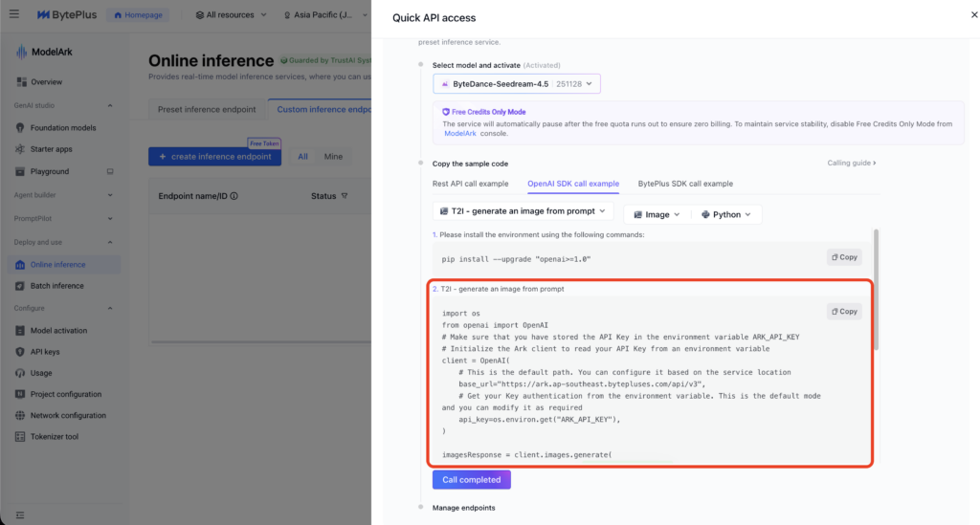Open Foundation models in sidebar
This screenshot has width=980, height=525.
(62, 127)
